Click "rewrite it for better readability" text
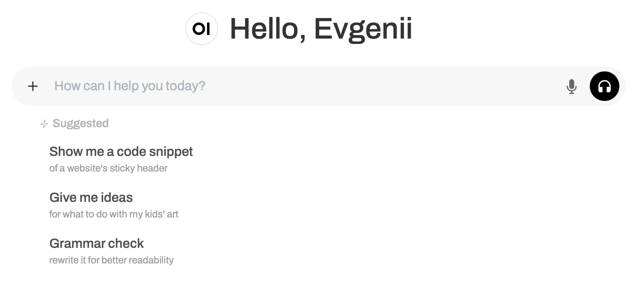The image size is (644, 302). [111, 260]
